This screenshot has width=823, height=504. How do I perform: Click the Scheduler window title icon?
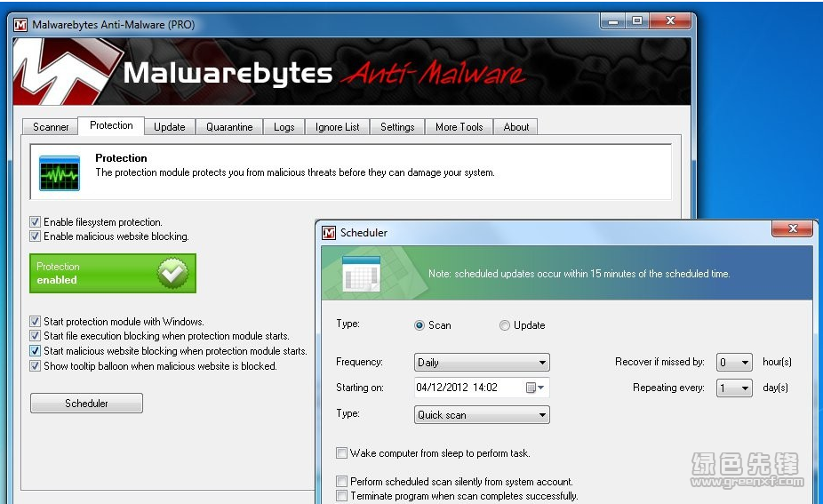point(329,233)
